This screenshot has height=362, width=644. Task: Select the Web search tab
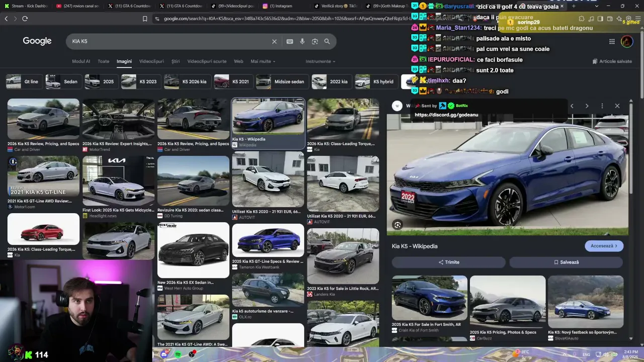[238, 61]
